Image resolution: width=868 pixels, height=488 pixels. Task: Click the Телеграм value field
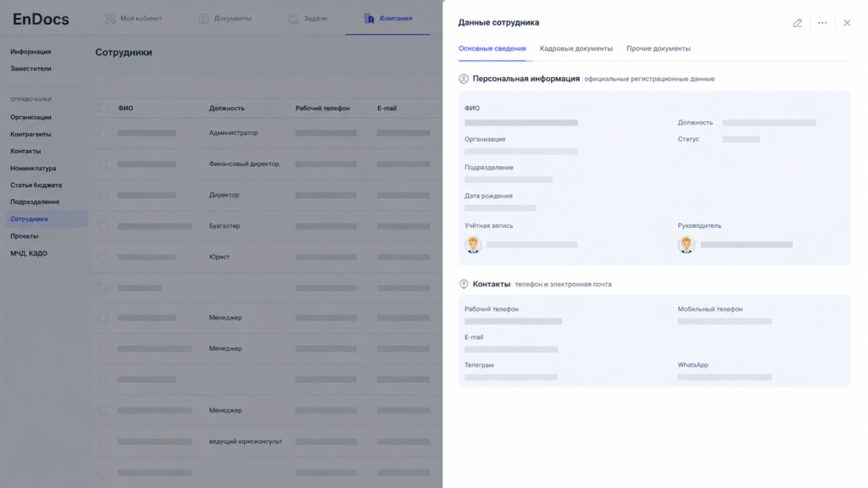[x=511, y=377]
